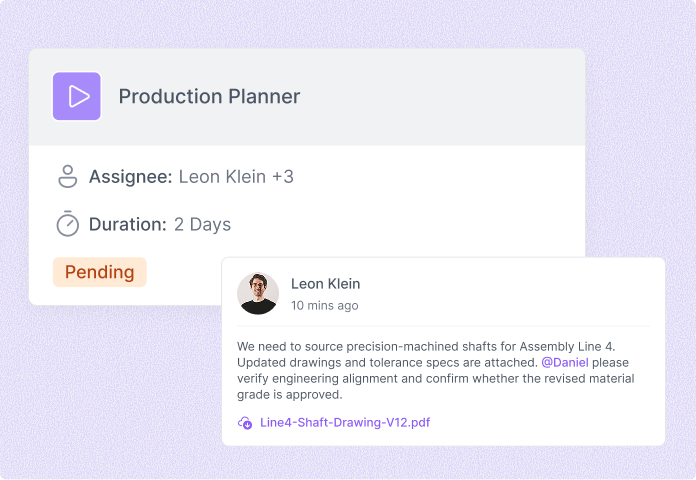
Task: Click the purple play icon
Action: click(x=77, y=96)
